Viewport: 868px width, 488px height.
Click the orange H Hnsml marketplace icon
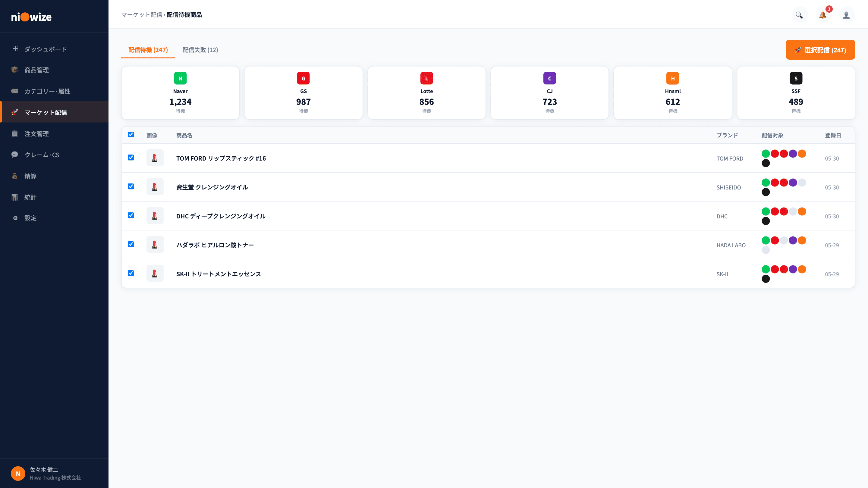(673, 78)
